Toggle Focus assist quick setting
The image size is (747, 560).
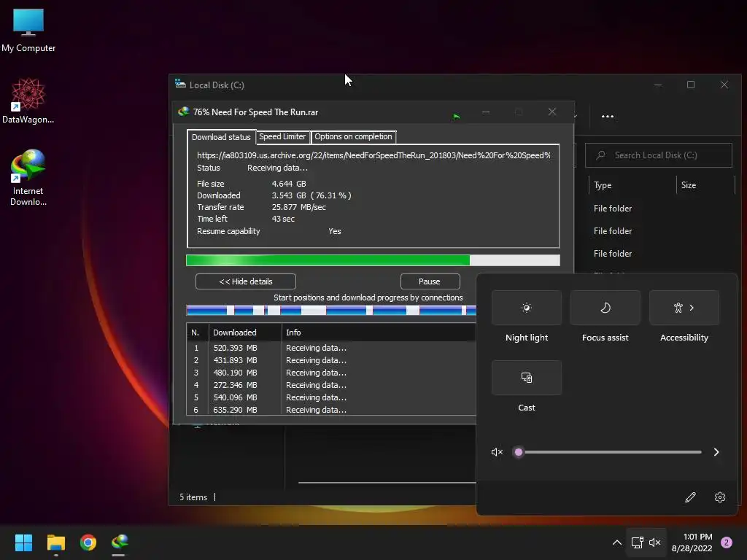click(605, 308)
